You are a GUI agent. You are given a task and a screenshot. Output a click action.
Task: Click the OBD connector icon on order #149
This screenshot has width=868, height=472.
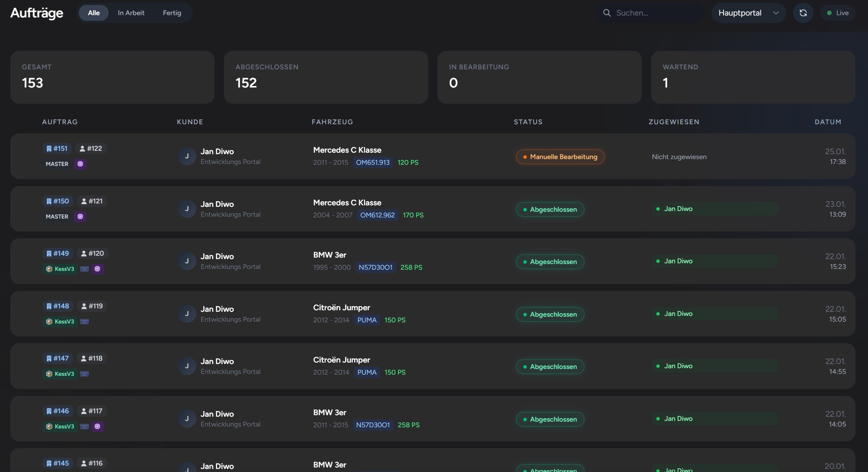pyautogui.click(x=84, y=269)
